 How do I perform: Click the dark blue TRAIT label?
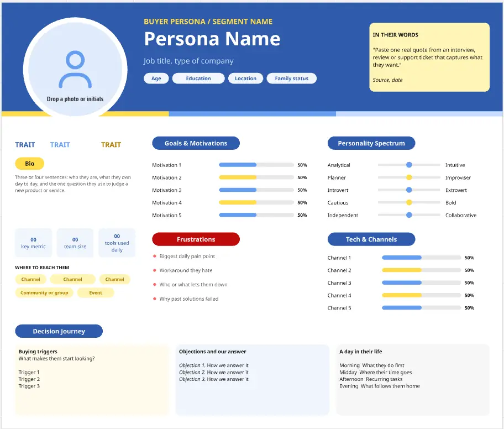click(x=25, y=145)
